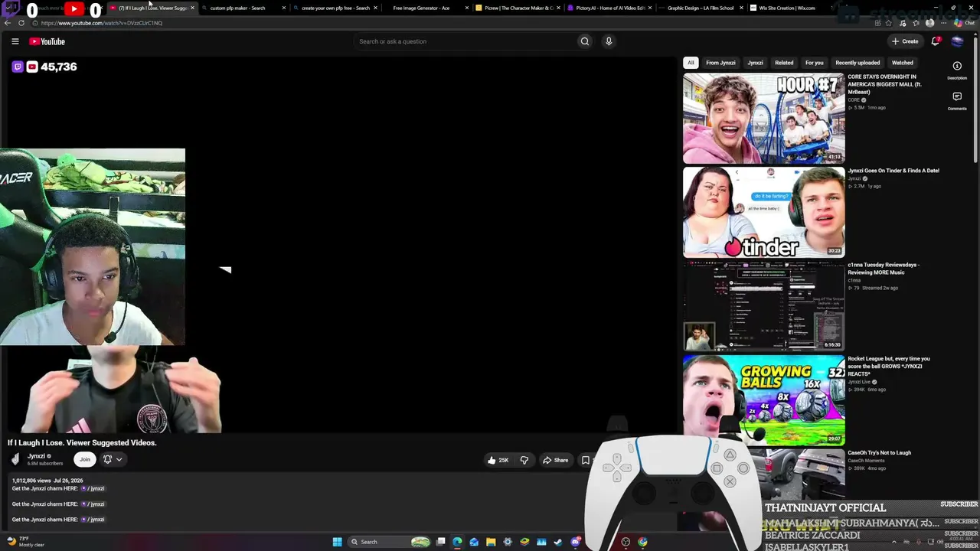Click the Create button

pos(905,41)
